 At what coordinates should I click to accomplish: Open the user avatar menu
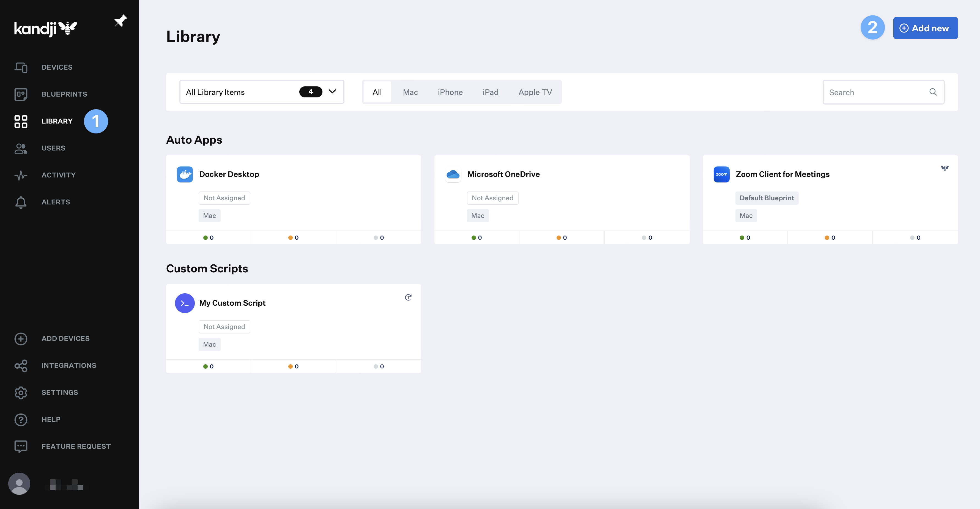click(x=19, y=483)
